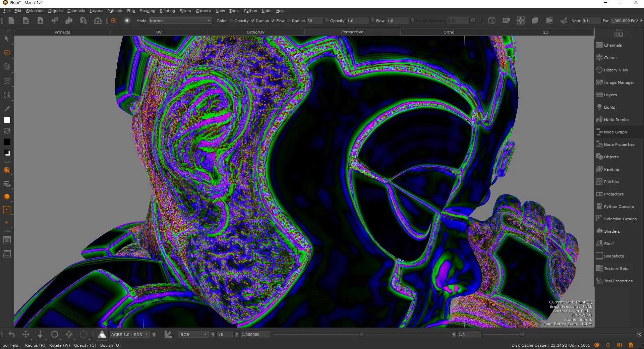644x349 pixels.
Task: Click the gamma slider handle at bottom right
Action: click(522, 335)
